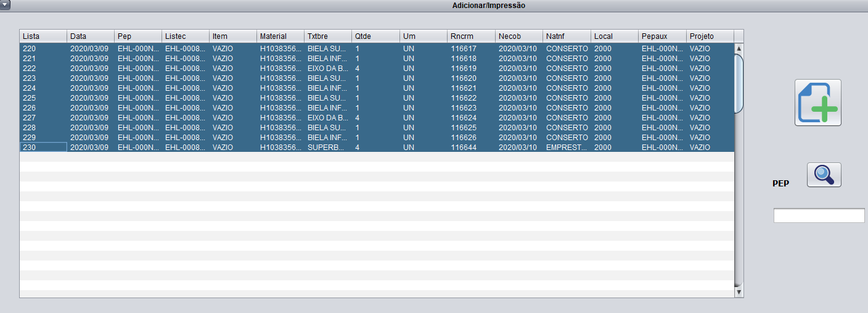Click the Qtde column header
Screen dimensions: 868x313
376,36
